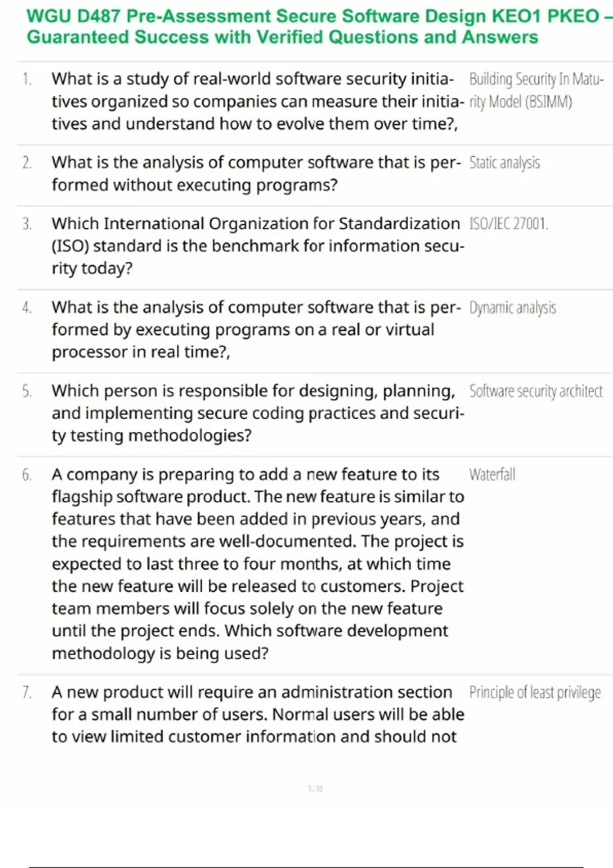
Task: Select the answer 'Building Security In Maturity Model (BSIMM)'
Action: (535, 90)
